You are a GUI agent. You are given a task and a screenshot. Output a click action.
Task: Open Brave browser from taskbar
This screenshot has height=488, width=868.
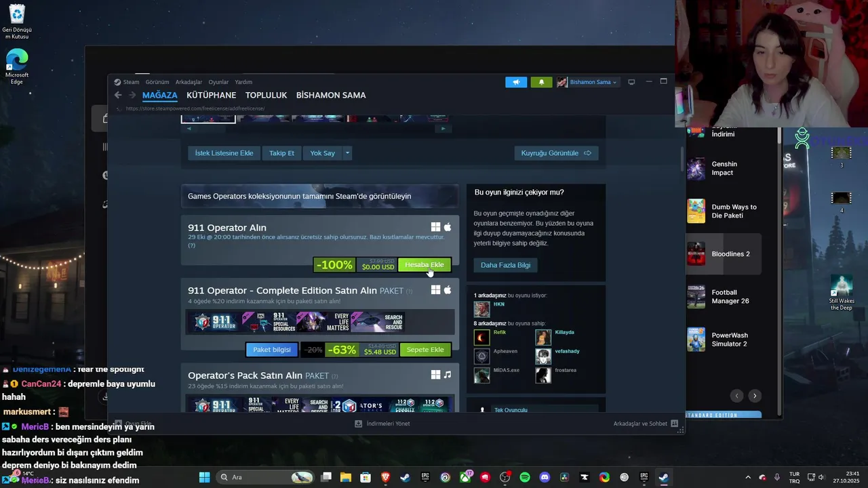(x=385, y=477)
